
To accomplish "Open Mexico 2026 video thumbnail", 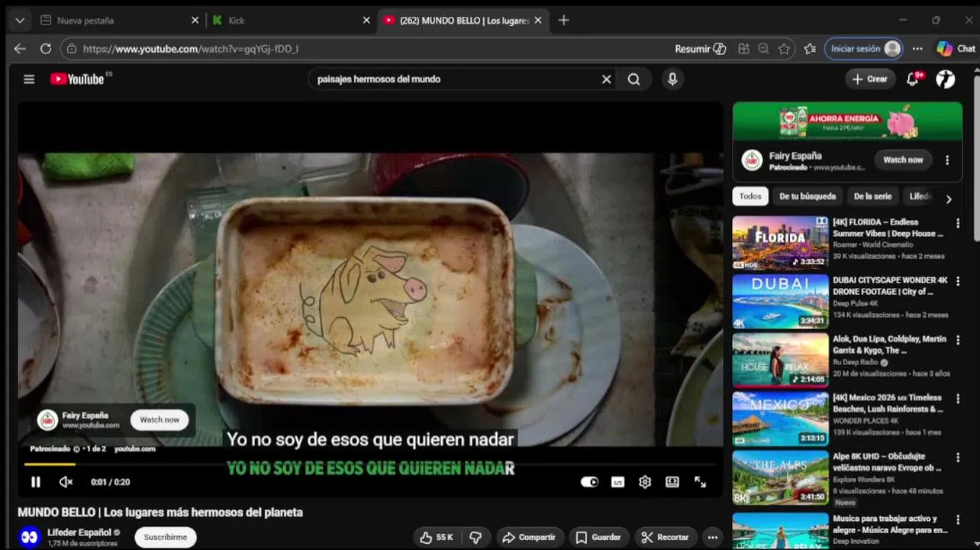I will pyautogui.click(x=780, y=419).
